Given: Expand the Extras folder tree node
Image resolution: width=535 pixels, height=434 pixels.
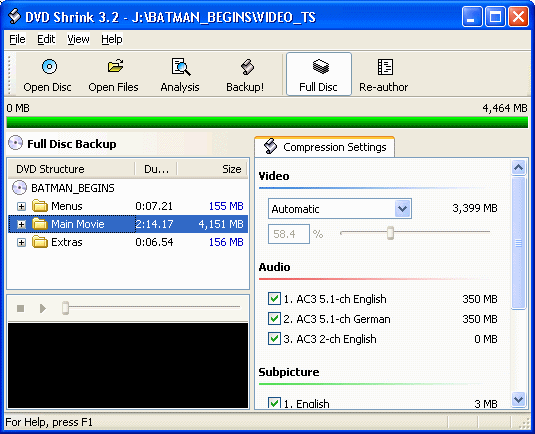Looking at the screenshot, I should click(x=21, y=242).
